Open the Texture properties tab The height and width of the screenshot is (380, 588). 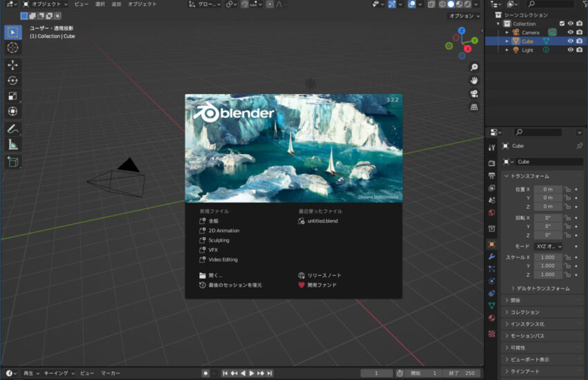[x=492, y=334]
